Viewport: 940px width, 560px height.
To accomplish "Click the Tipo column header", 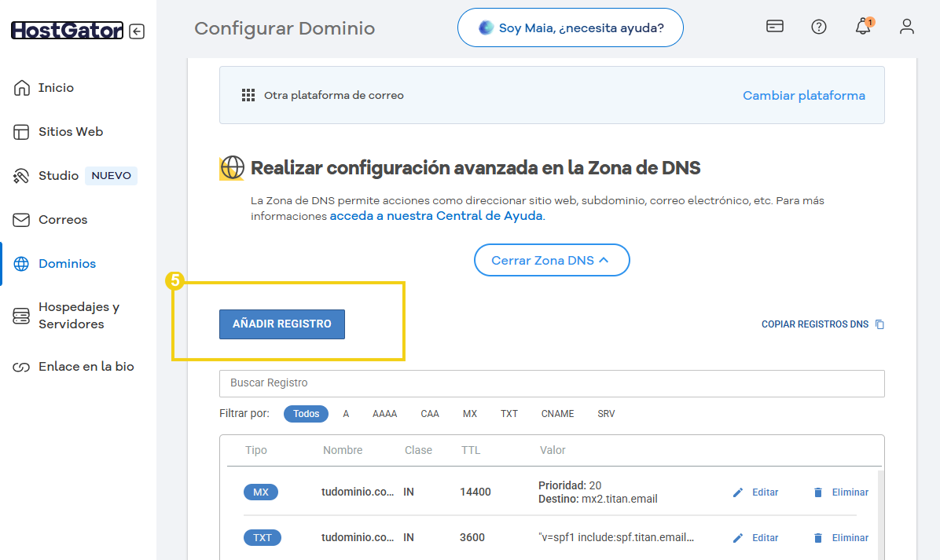I will pos(256,450).
